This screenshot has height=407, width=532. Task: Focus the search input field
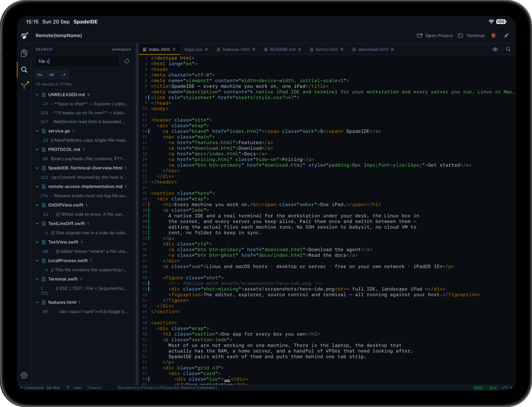(x=77, y=61)
